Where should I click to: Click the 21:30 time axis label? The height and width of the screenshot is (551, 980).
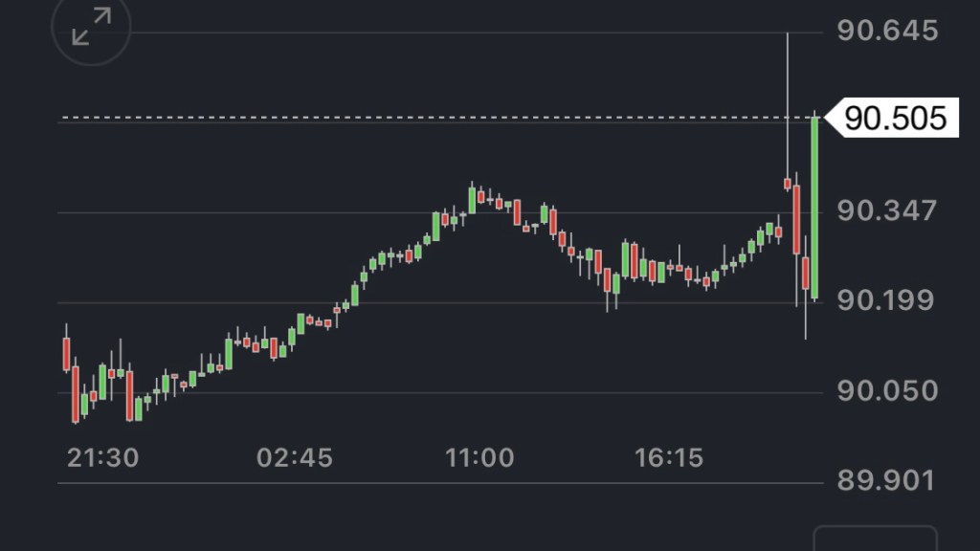[x=102, y=458]
